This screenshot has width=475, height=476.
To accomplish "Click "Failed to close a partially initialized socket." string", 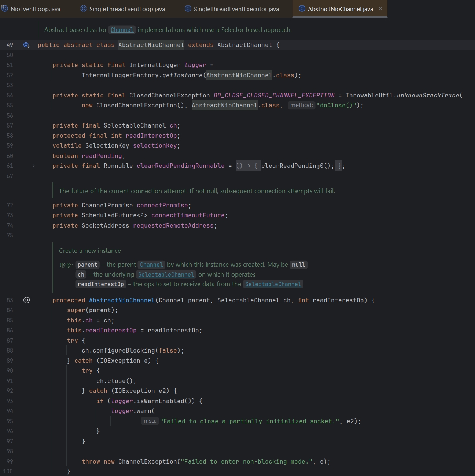I will click(250, 421).
